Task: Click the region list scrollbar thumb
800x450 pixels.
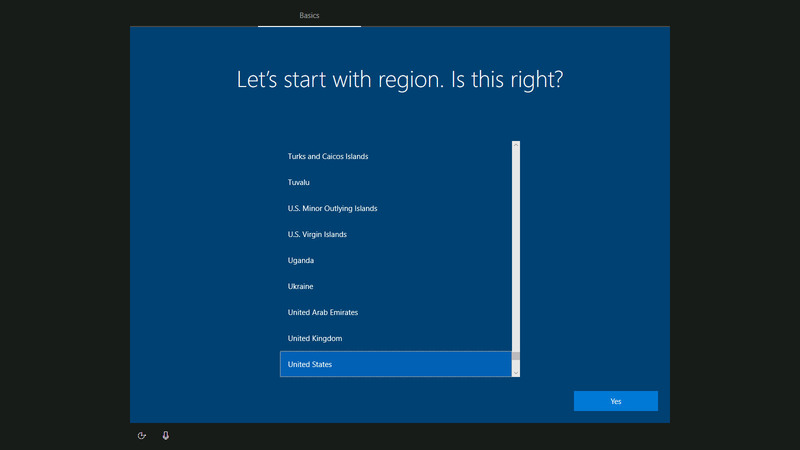Action: click(516, 356)
